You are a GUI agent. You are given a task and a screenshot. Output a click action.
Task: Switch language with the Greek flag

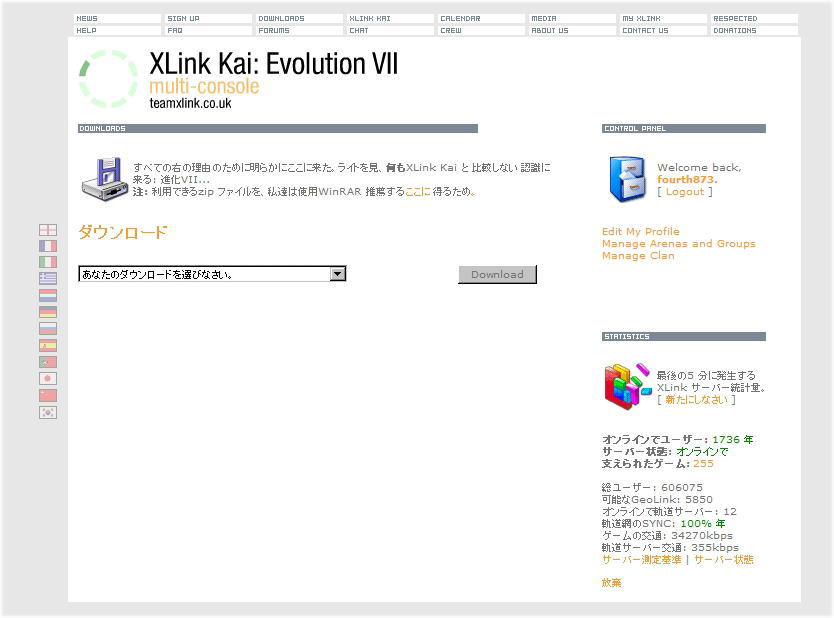click(x=48, y=279)
